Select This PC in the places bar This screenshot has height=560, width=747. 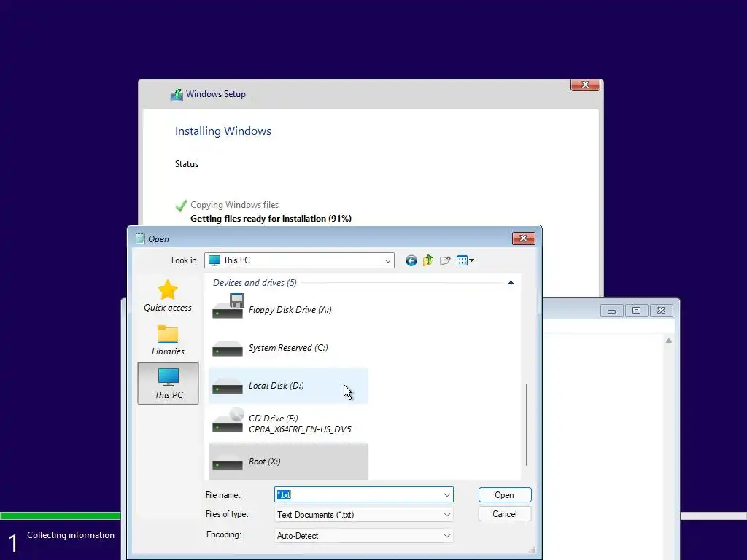[168, 384]
